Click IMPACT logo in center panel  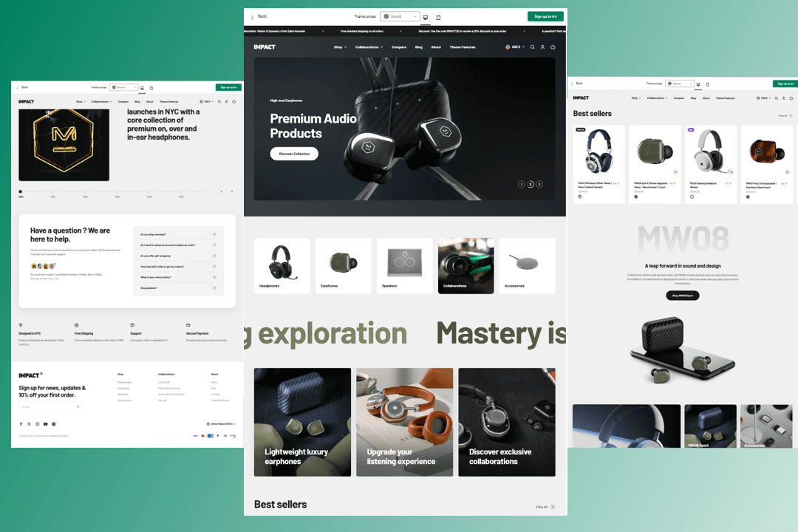pyautogui.click(x=265, y=47)
